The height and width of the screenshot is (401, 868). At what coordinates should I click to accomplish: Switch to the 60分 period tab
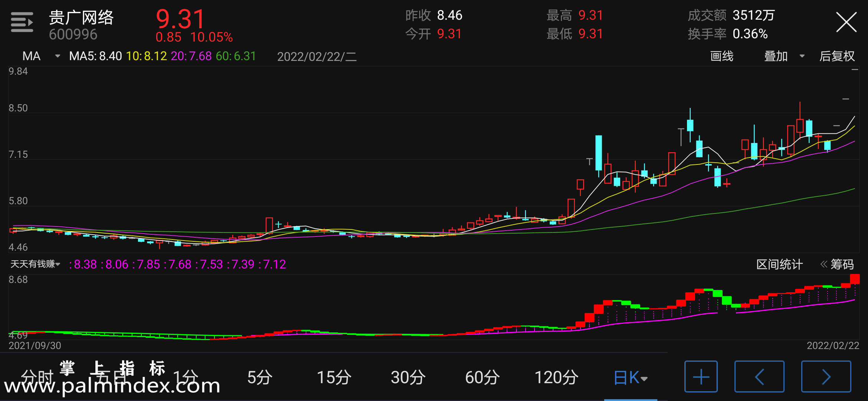point(482,378)
